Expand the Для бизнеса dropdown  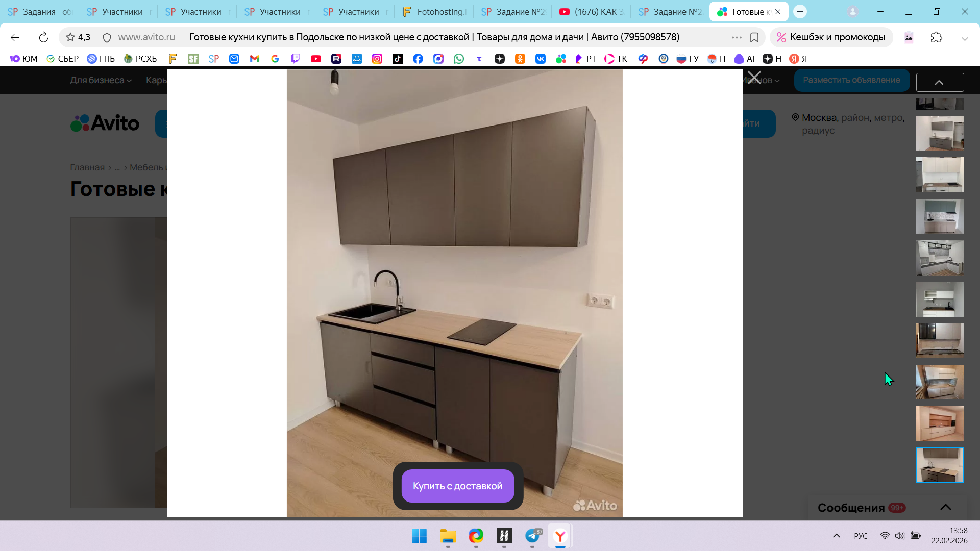click(101, 80)
